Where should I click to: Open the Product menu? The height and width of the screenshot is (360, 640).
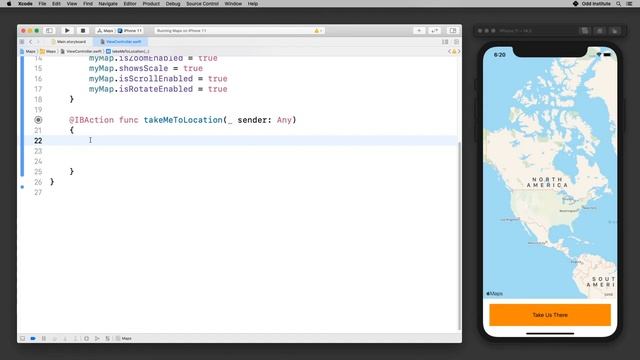pos(151,4)
